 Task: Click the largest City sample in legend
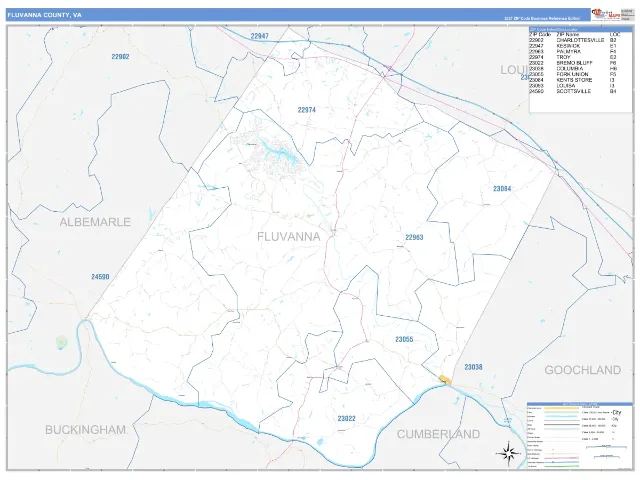[x=617, y=413]
